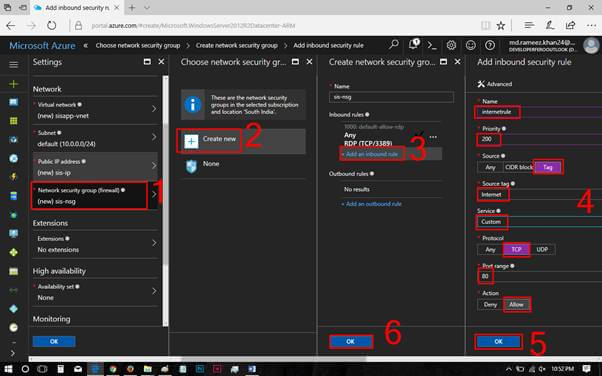Click the browser share icon
The width and height of the screenshot is (602, 376).
(x=570, y=25)
